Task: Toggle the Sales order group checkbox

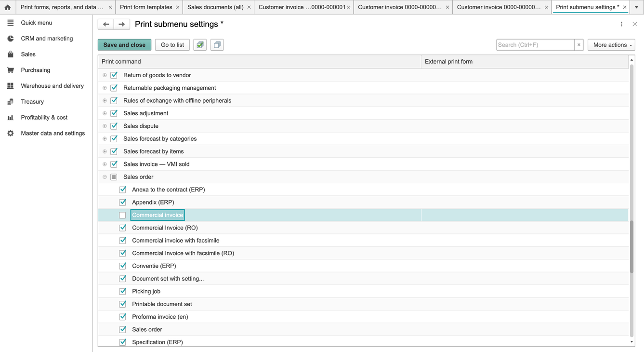Action: tap(114, 177)
